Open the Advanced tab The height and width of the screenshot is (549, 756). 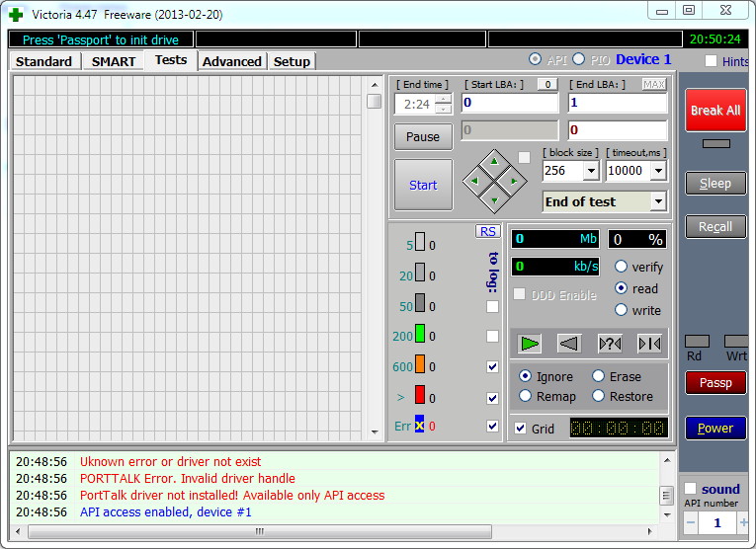232,61
